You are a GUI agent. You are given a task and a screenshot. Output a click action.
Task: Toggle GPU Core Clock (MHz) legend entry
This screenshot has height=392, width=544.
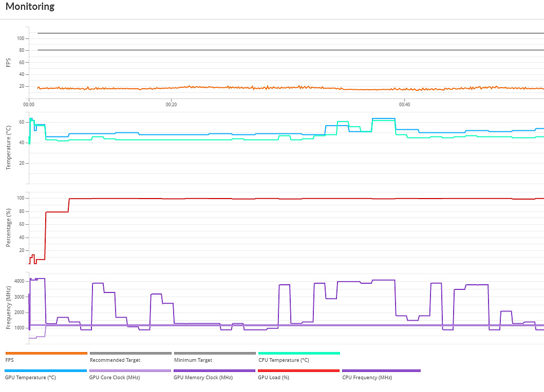[x=130, y=370]
